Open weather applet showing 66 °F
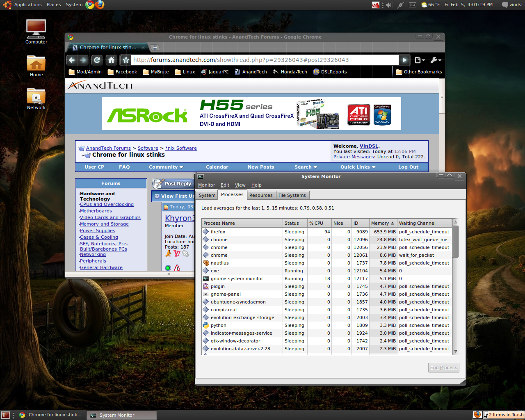This screenshot has height=420, width=525. point(430,5)
